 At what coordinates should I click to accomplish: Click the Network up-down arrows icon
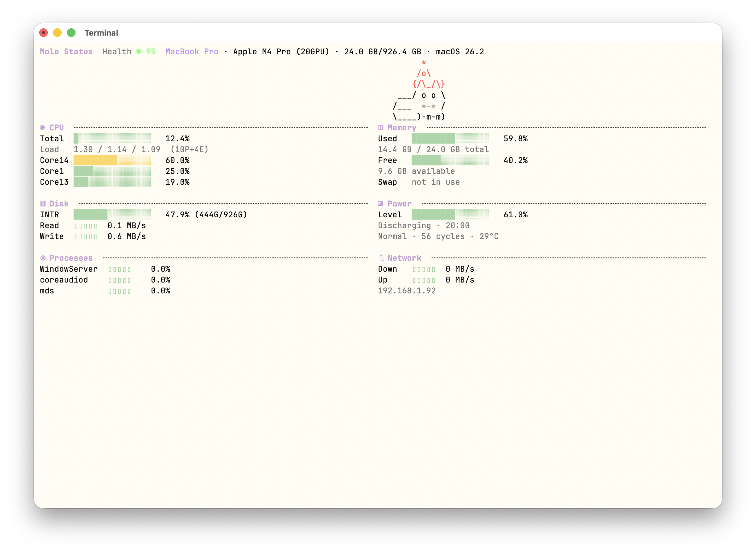[382, 258]
